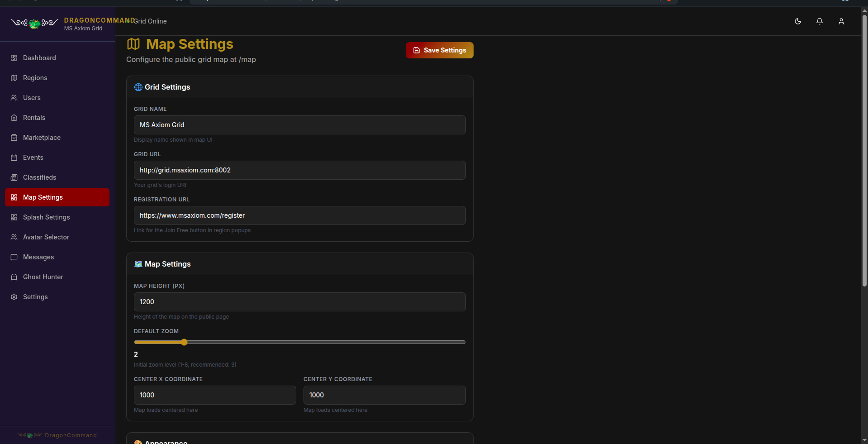Click the DragonCommand dragon logo
The width and height of the screenshot is (868, 444).
[34, 23]
